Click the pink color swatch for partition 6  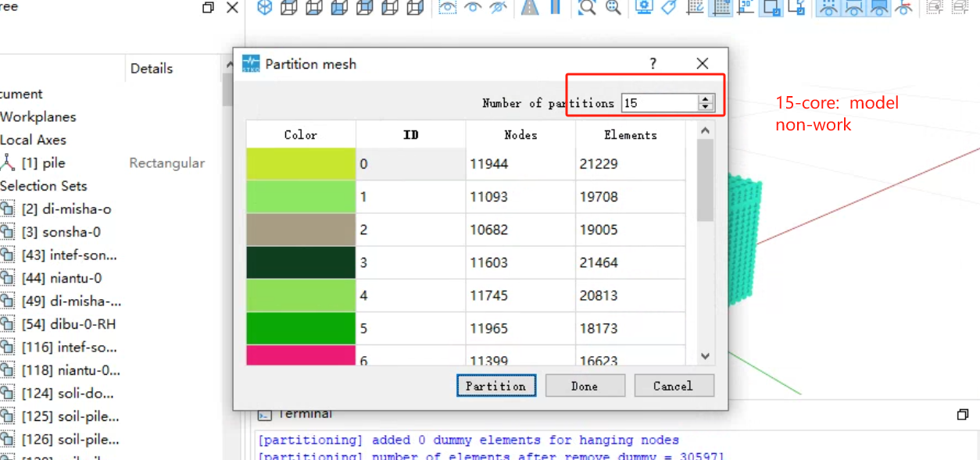pyautogui.click(x=301, y=355)
